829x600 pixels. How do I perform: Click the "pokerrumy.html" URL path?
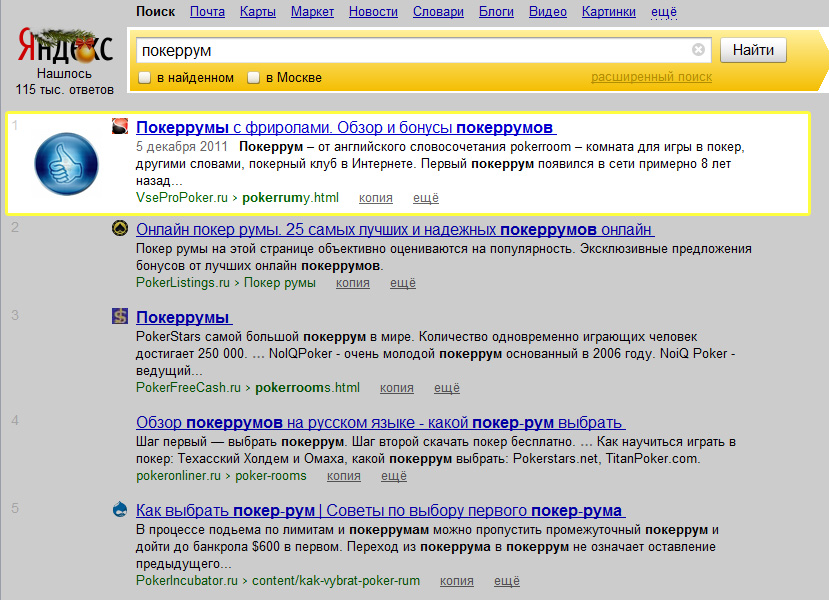pyautogui.click(x=290, y=198)
